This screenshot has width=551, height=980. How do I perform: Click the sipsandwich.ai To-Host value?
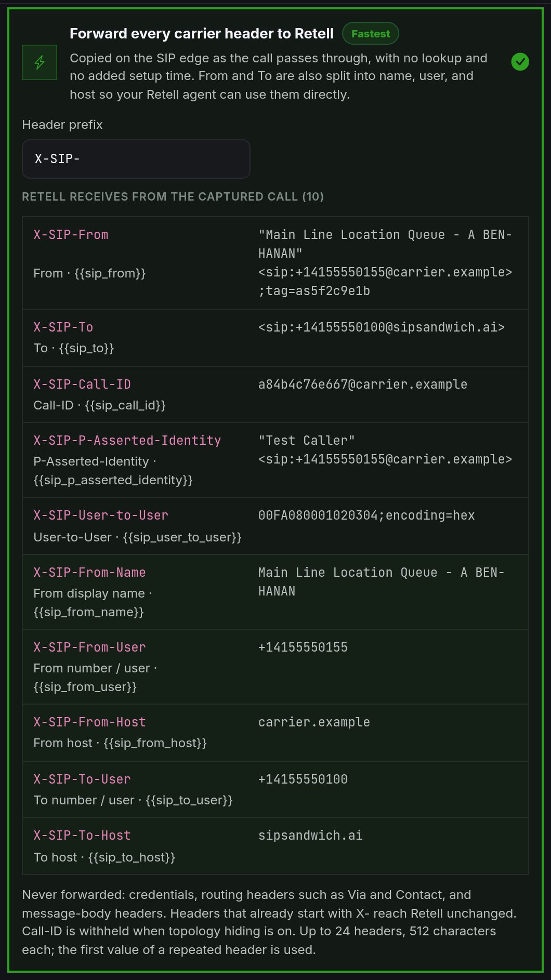(310, 836)
